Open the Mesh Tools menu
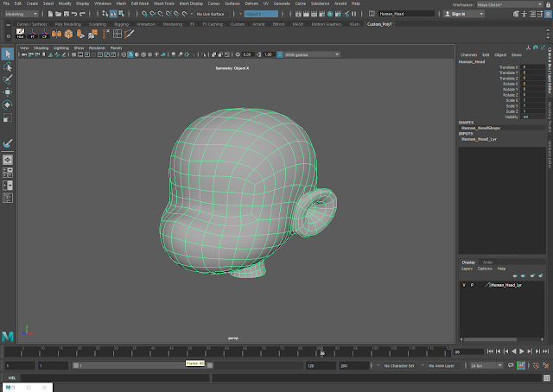553x392 pixels. click(x=163, y=3)
